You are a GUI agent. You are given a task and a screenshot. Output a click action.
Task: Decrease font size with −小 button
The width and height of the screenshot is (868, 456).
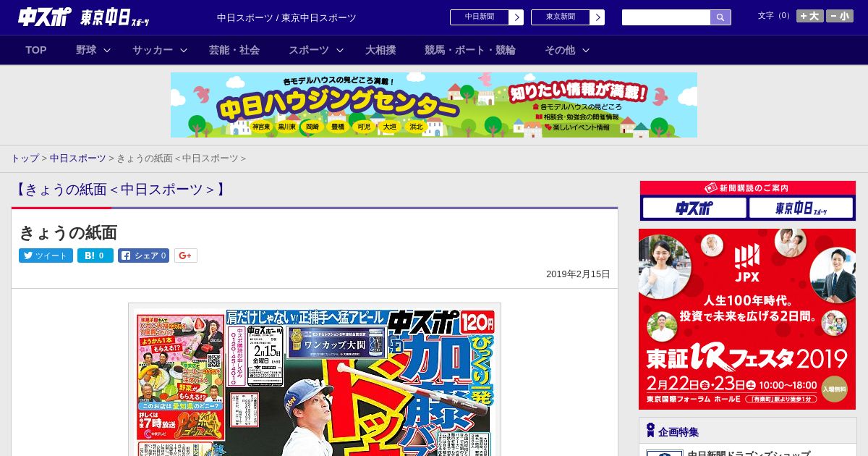840,16
